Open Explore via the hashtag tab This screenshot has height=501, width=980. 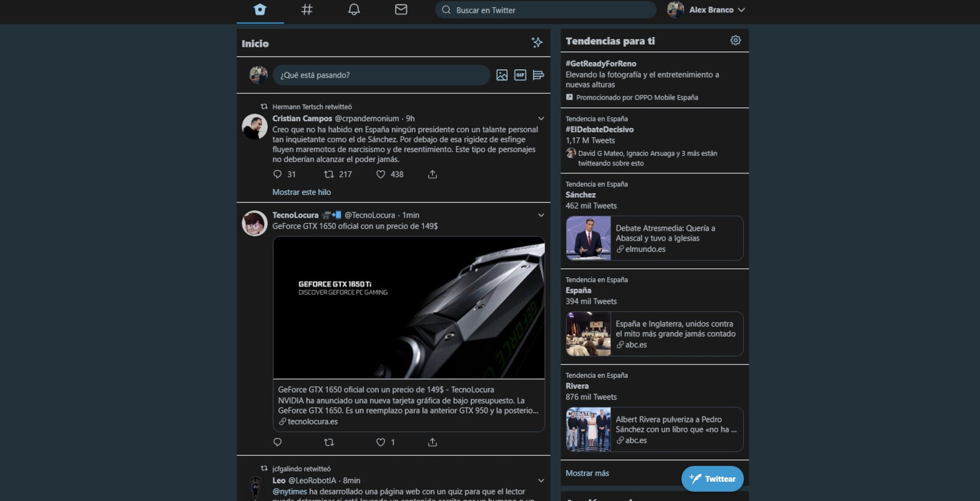point(307,10)
